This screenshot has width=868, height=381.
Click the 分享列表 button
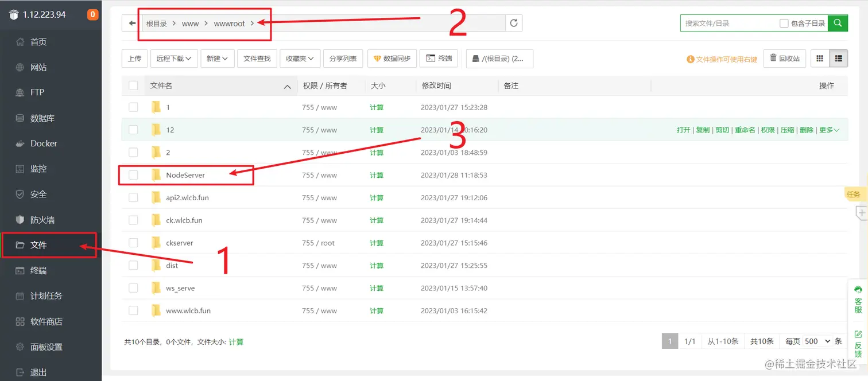pos(343,59)
